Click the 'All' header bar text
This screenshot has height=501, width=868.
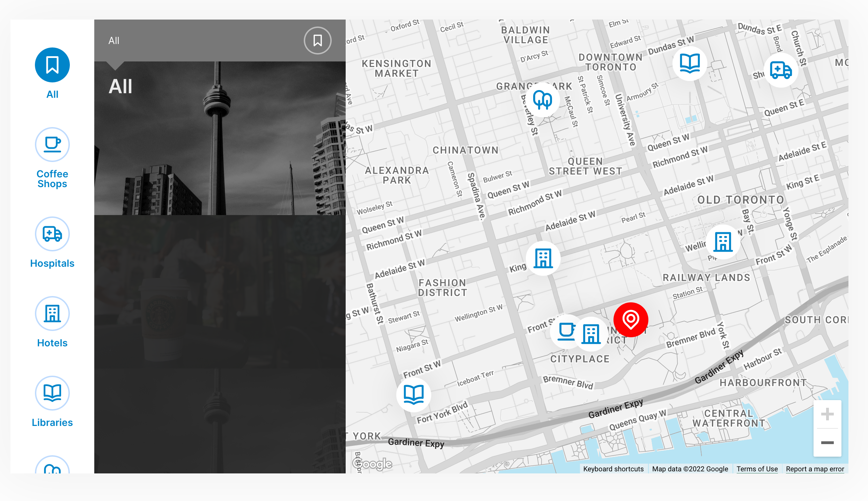114,40
